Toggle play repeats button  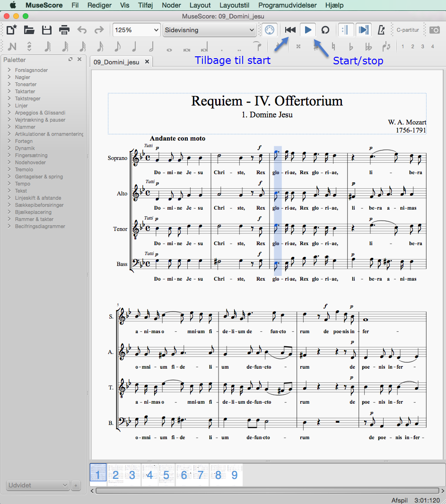pyautogui.click(x=345, y=30)
